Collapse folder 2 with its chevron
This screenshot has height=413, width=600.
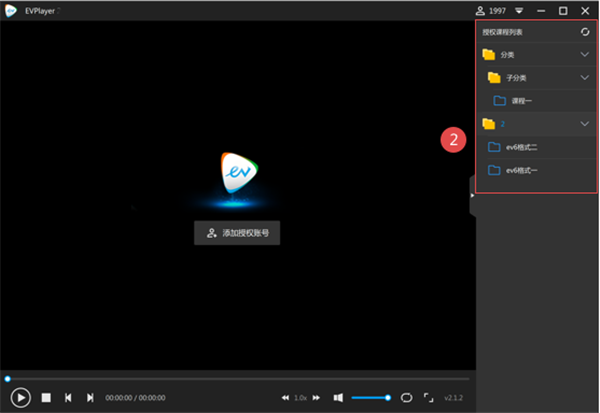coord(585,124)
